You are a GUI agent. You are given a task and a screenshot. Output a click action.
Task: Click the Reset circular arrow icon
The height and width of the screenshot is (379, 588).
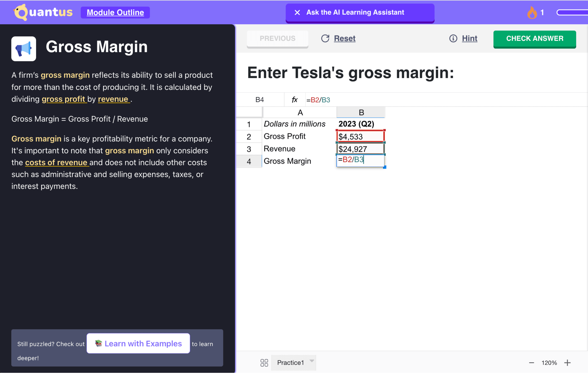point(325,38)
